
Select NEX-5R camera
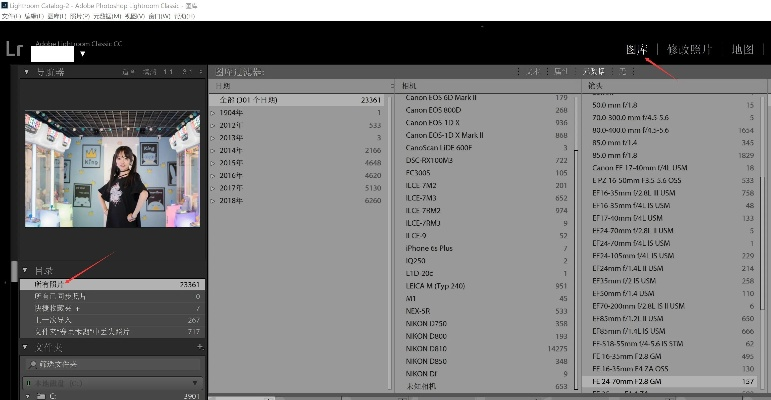[484, 311]
